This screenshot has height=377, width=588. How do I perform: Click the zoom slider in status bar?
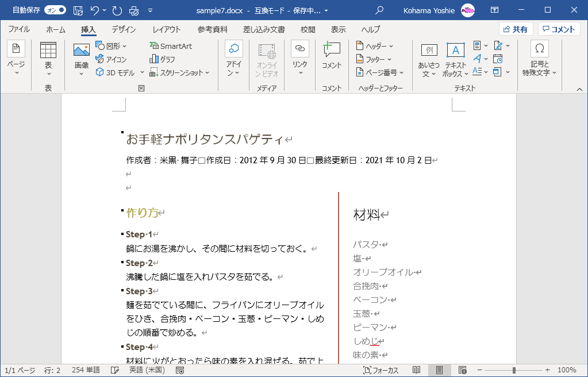[x=514, y=370]
